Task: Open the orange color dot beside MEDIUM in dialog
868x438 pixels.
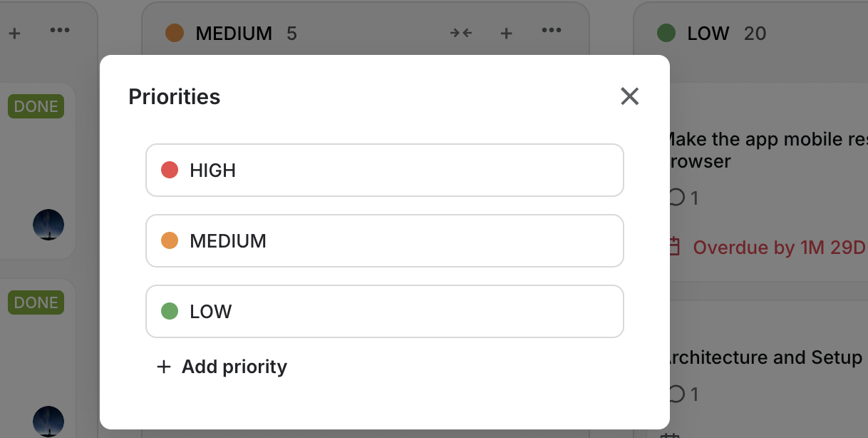Action: pos(169,240)
